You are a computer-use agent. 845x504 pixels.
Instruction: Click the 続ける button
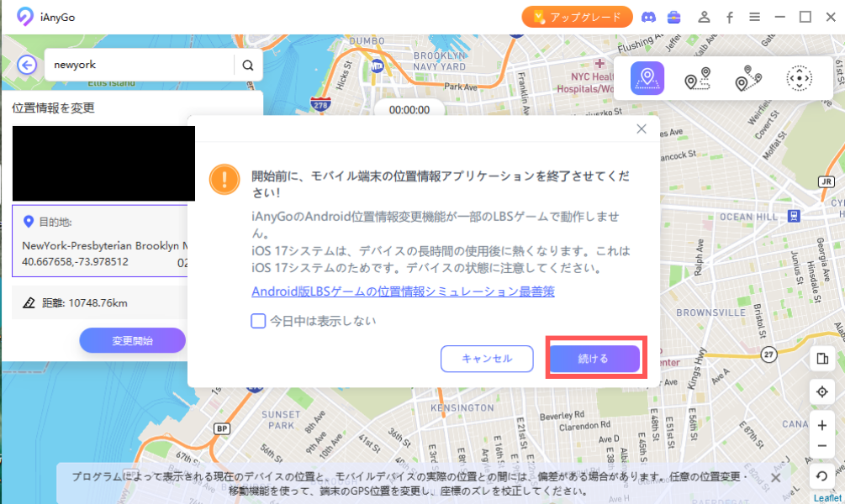click(594, 359)
